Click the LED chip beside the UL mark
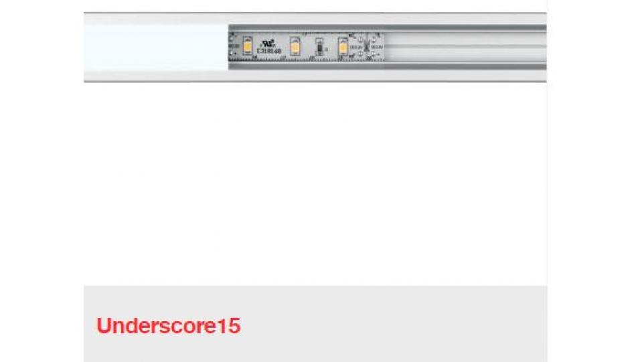644x362 pixels. pyautogui.click(x=247, y=46)
